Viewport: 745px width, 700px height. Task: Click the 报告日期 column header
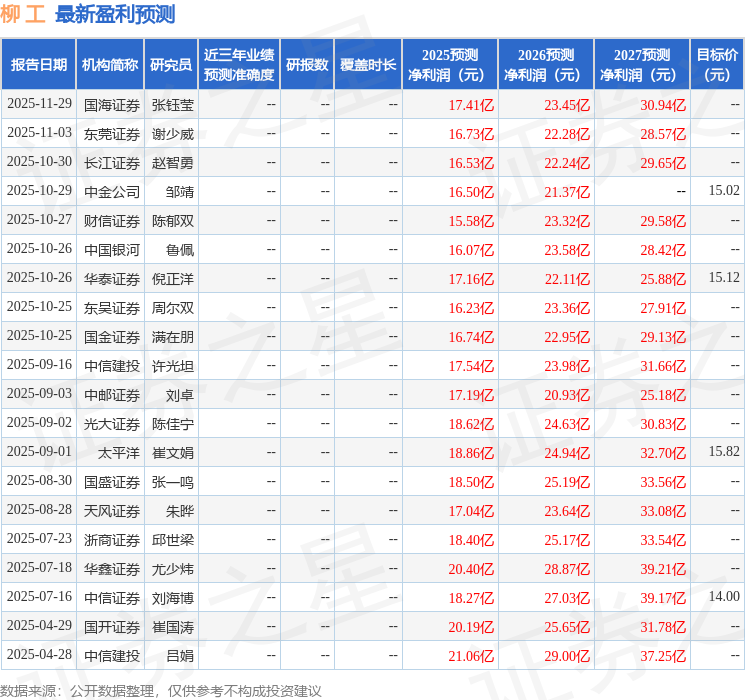[x=38, y=64]
